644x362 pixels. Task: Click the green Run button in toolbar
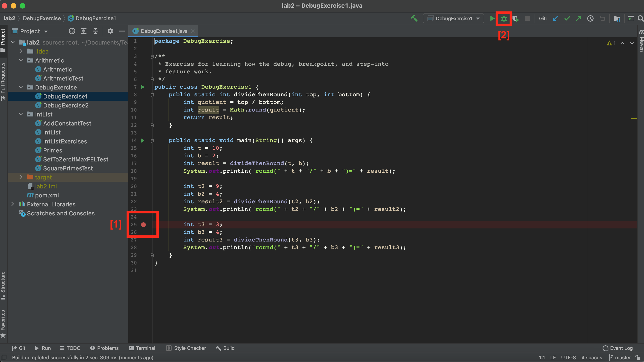click(x=492, y=18)
